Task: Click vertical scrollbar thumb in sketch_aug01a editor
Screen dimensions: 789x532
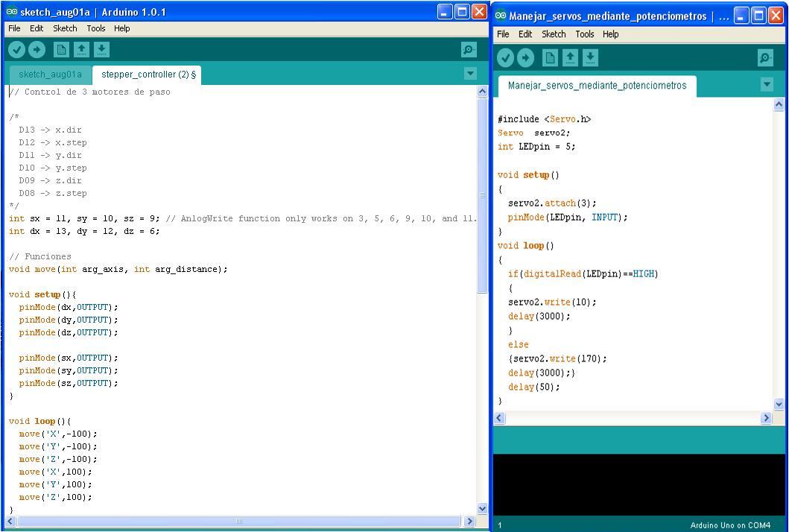Action: (x=482, y=194)
